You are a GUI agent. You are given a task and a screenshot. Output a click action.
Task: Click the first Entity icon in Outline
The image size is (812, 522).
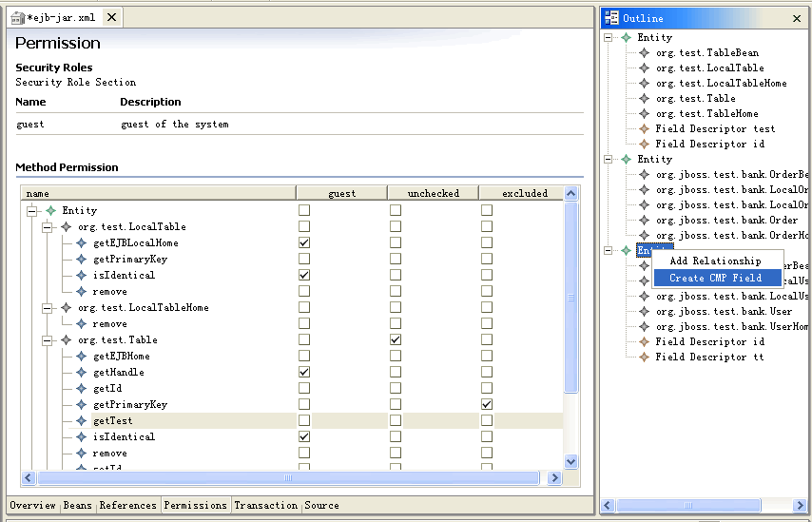(x=626, y=37)
